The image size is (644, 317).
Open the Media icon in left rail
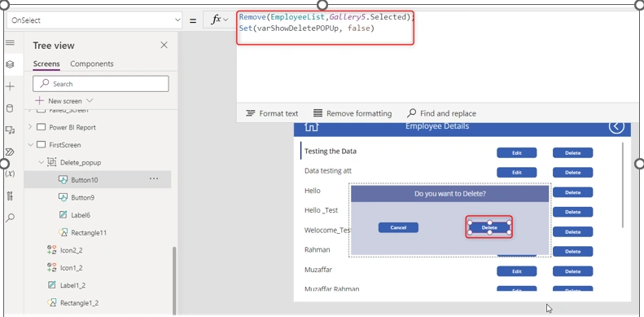(x=11, y=130)
